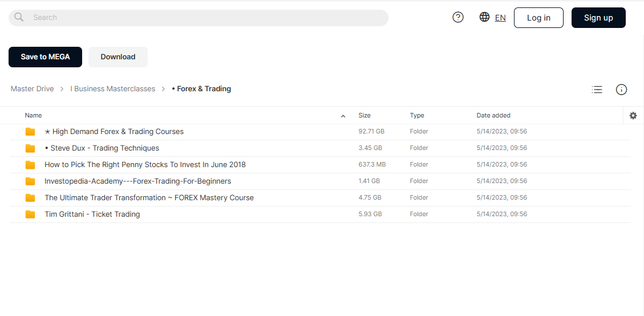Focus the Search input field

(x=199, y=18)
